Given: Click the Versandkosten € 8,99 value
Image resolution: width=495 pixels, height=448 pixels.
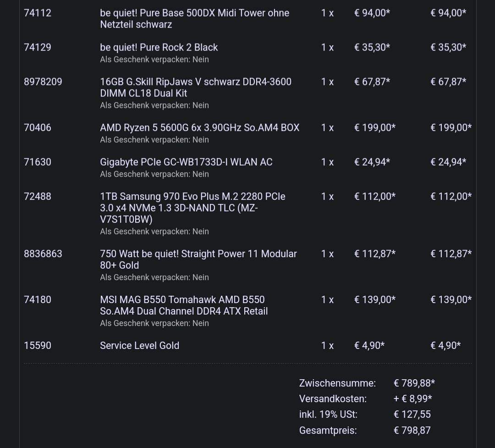Looking at the screenshot, I should [412, 398].
